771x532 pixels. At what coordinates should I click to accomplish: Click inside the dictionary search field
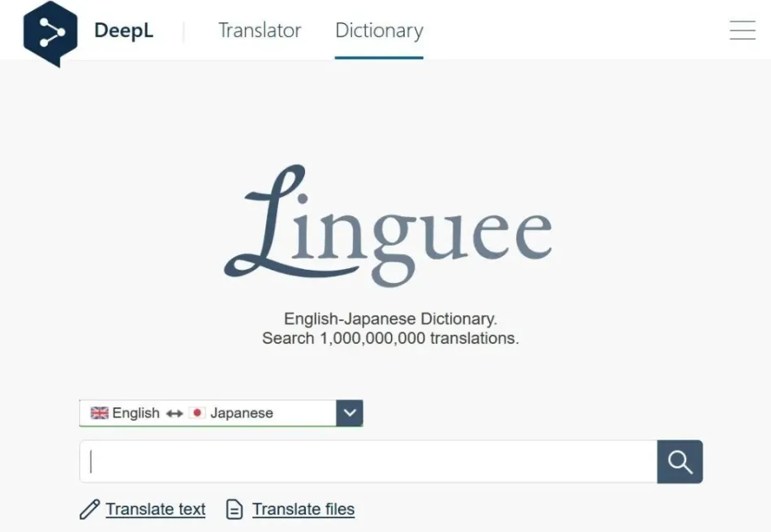click(367, 462)
